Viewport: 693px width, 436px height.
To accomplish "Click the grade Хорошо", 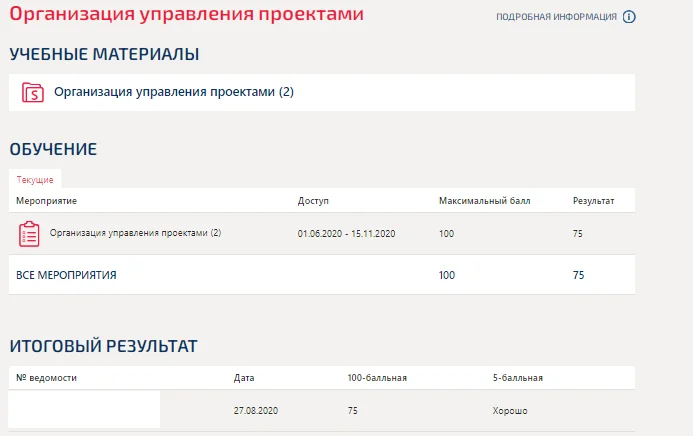I will tap(510, 411).
